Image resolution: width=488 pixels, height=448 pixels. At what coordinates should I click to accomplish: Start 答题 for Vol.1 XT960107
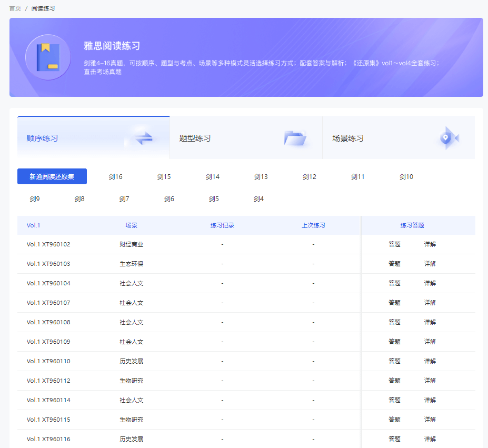pyautogui.click(x=394, y=303)
